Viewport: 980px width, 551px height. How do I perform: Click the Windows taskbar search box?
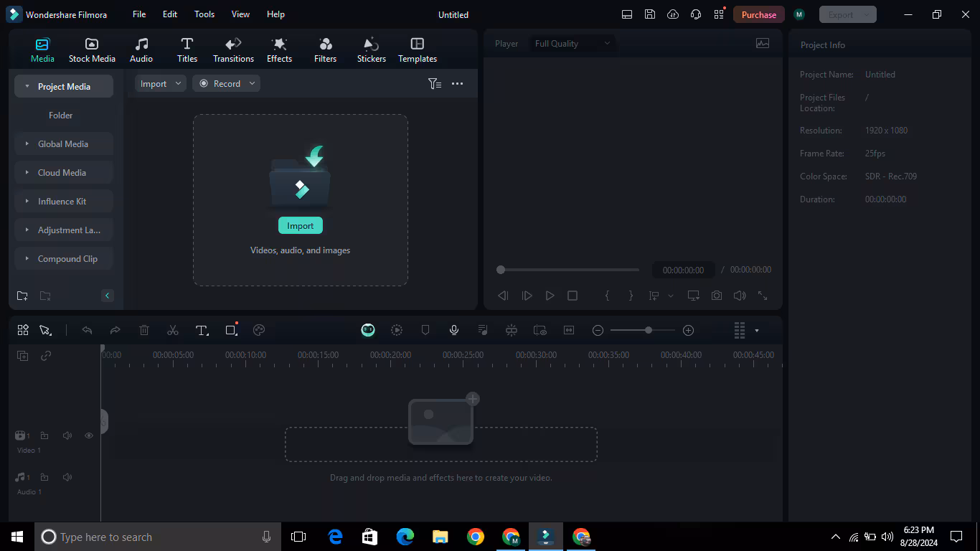pyautogui.click(x=158, y=537)
